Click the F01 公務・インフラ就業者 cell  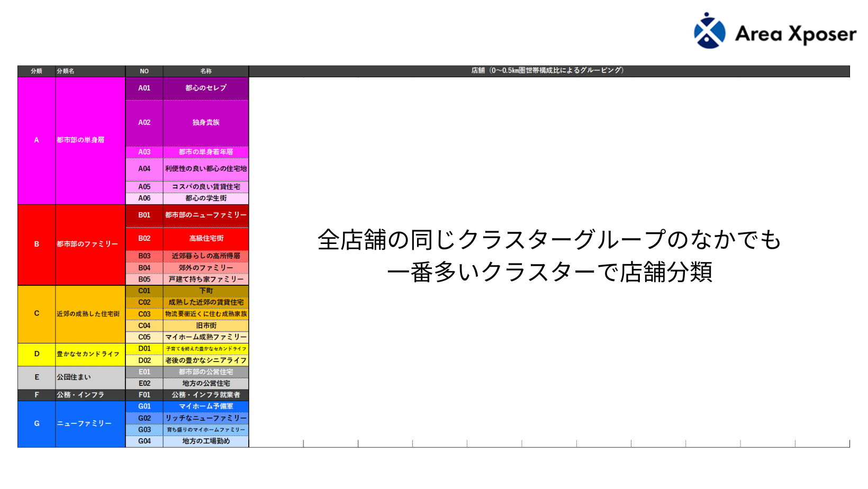(x=206, y=395)
